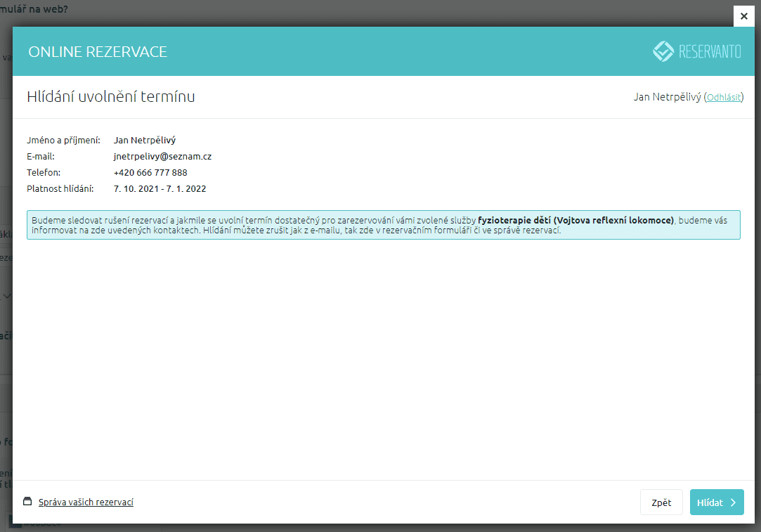Click the phone number +420 666 777 888

click(150, 173)
